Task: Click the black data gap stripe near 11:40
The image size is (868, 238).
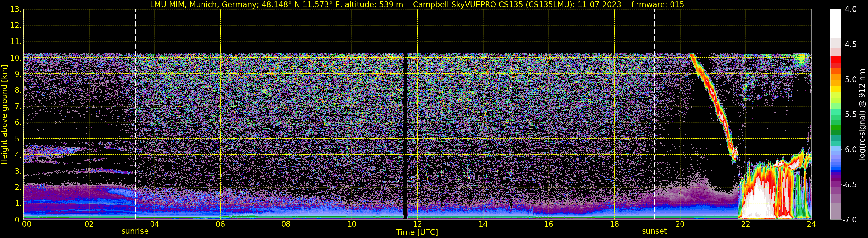Action: click(x=405, y=136)
